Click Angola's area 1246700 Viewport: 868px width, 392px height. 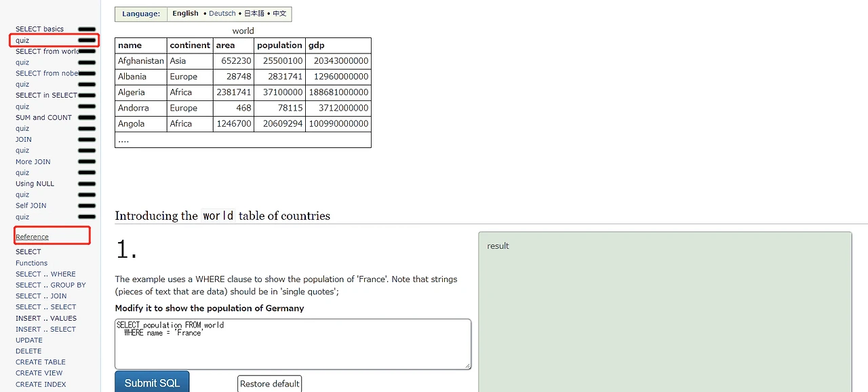(234, 123)
